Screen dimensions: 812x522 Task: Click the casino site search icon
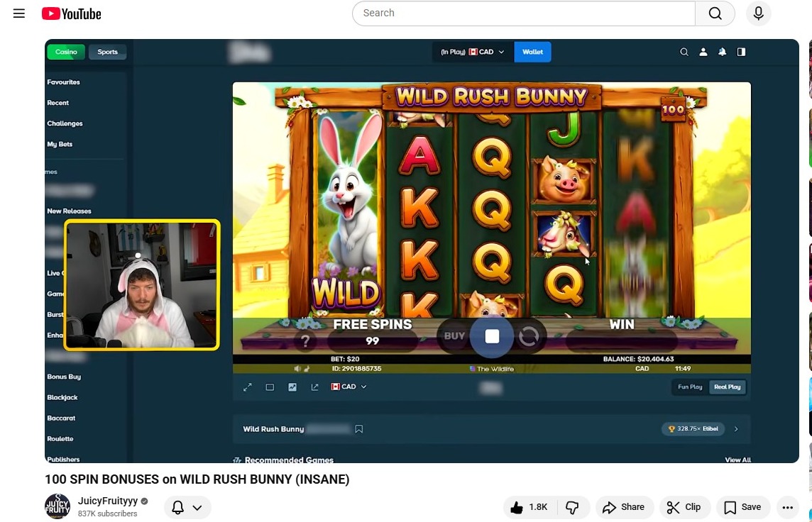click(684, 52)
